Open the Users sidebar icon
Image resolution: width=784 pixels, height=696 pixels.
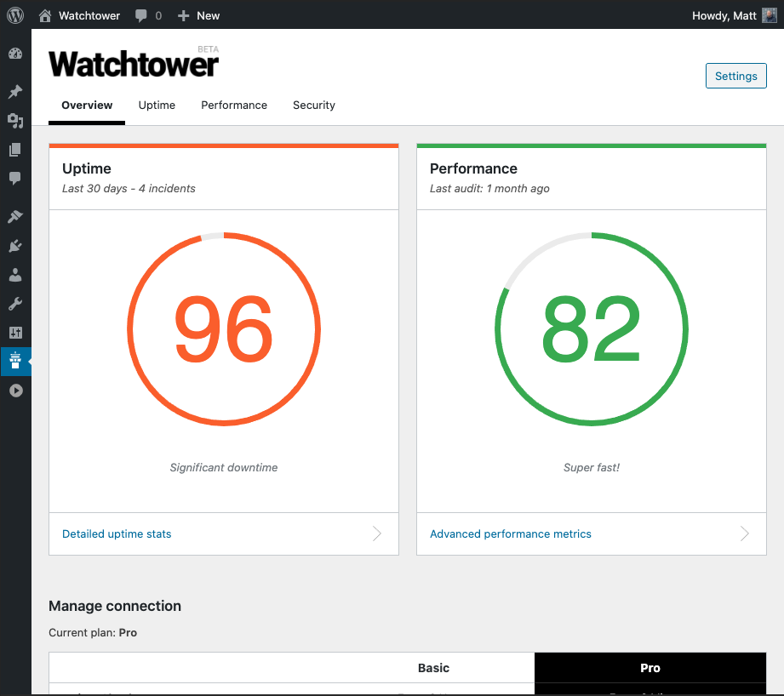tap(15, 274)
